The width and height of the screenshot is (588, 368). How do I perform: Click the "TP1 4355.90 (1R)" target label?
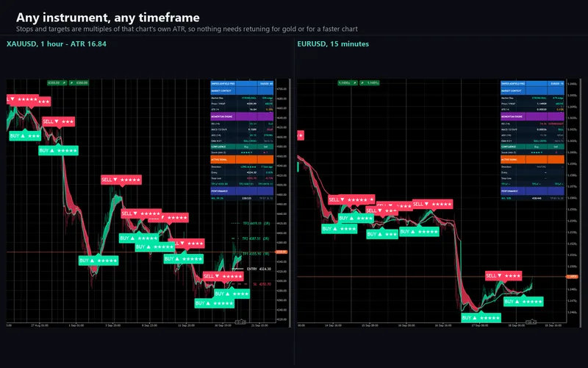[255, 254]
